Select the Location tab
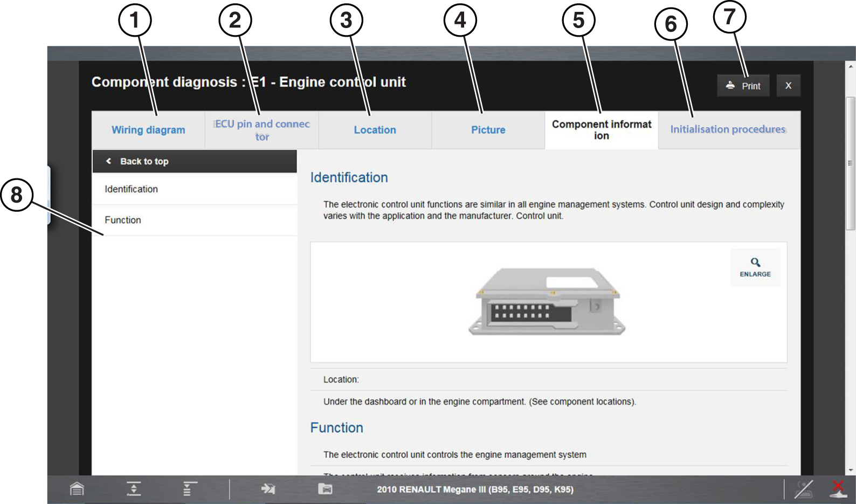This screenshot has height=504, width=856. [375, 130]
